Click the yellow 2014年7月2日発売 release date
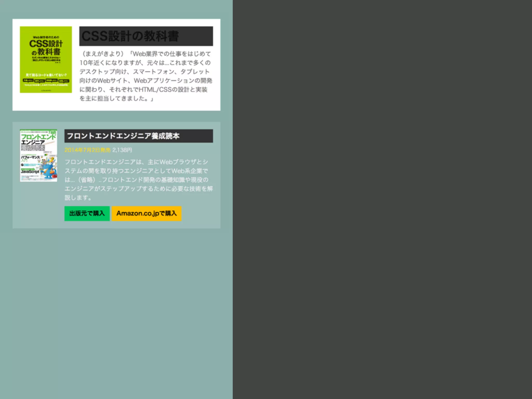Viewport: 532px width, 399px height. click(87, 150)
